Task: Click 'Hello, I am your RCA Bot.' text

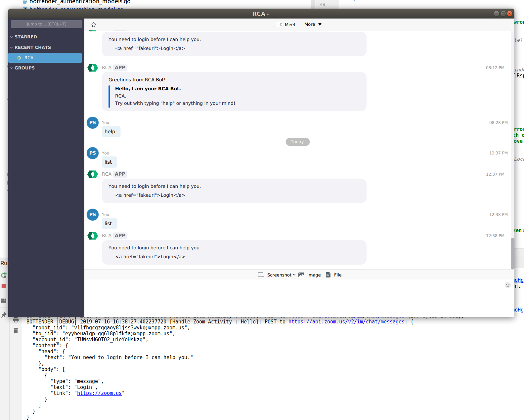Action: [x=148, y=89]
